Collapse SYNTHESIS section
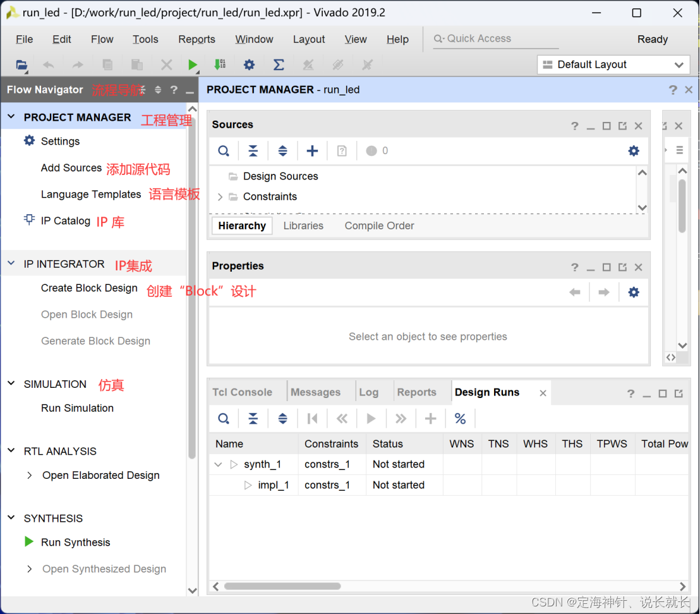Viewport: 700px width, 614px height. pos(11,517)
